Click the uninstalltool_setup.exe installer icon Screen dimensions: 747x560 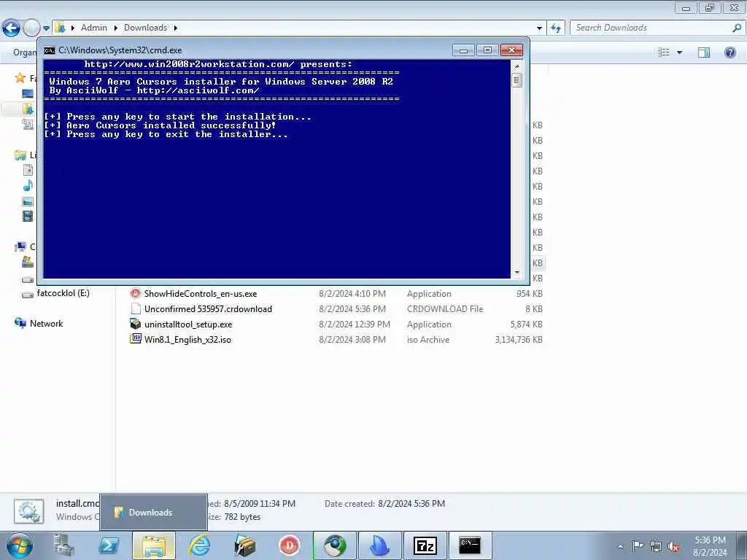136,324
